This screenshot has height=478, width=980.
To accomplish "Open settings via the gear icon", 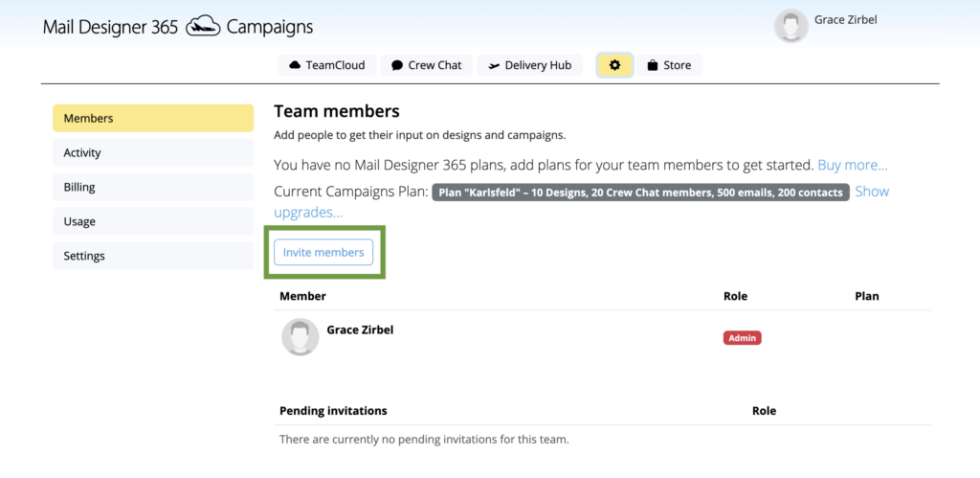I will coord(615,65).
